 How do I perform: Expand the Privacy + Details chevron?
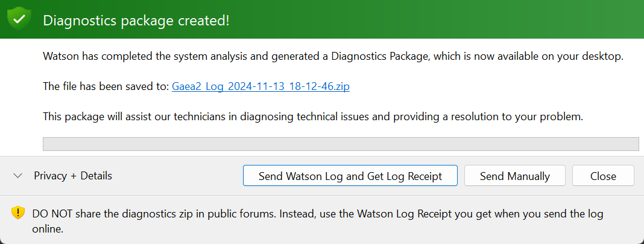(x=19, y=176)
